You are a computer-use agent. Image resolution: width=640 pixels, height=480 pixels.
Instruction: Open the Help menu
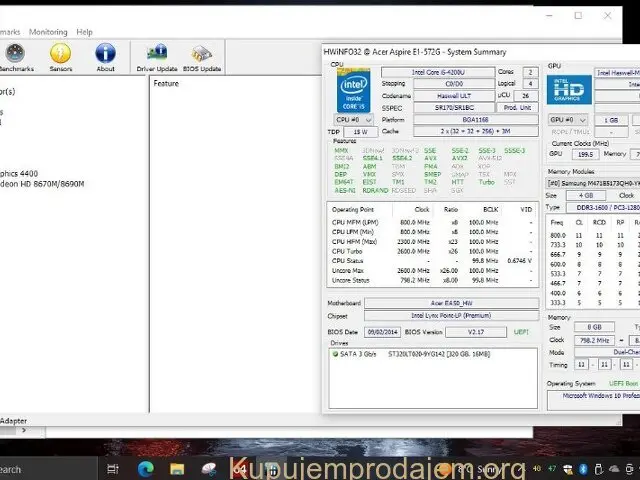click(x=84, y=32)
